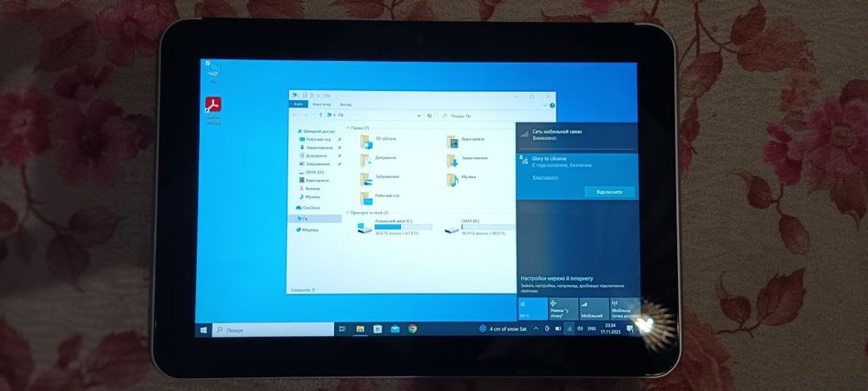868x391 pixels.
Task: Click the volume speaker tray icon
Action: tap(580, 328)
